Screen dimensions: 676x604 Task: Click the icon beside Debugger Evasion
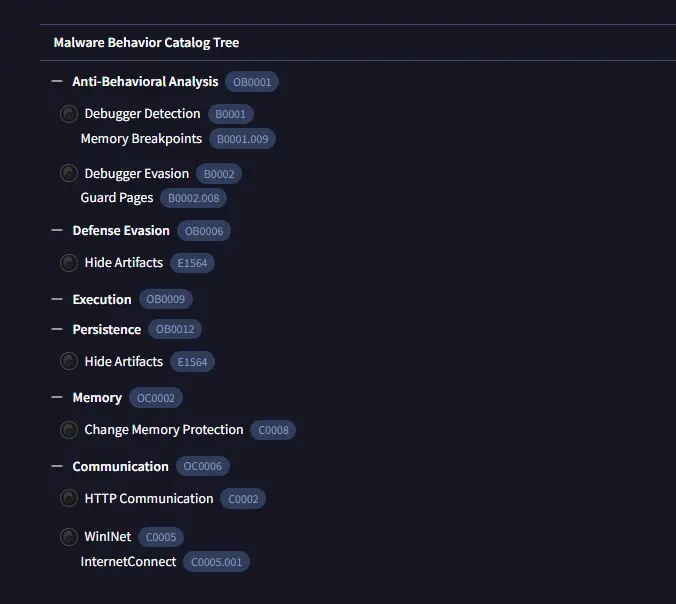click(69, 173)
